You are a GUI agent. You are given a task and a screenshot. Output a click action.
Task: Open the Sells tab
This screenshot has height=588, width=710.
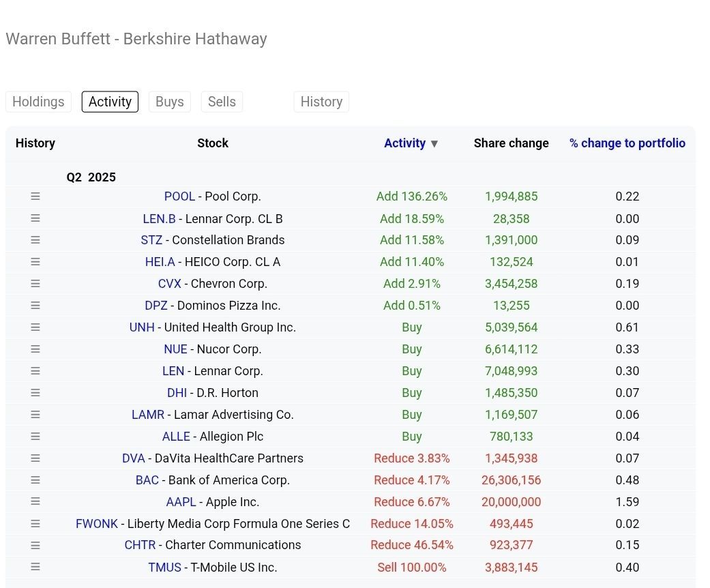pos(221,101)
